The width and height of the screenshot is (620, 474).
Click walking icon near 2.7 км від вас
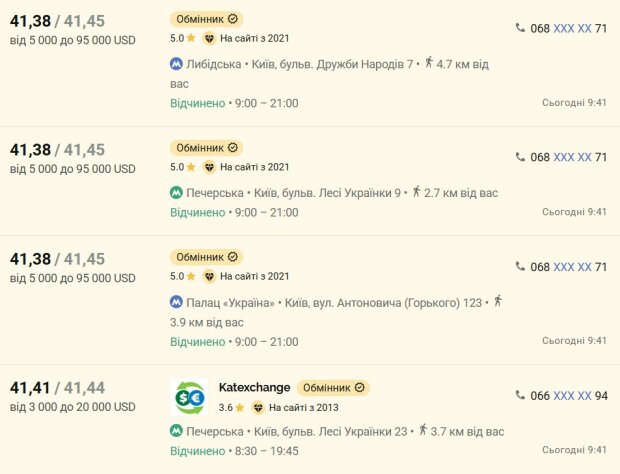tap(416, 192)
